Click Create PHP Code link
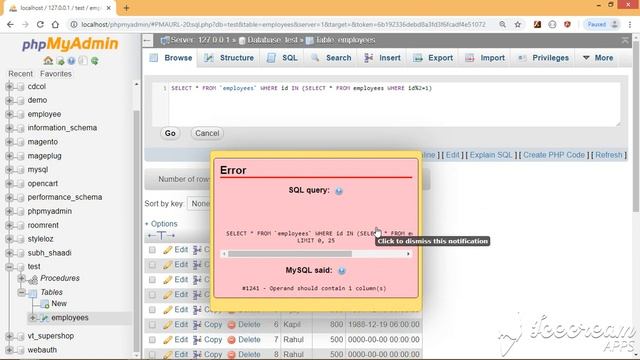The height and width of the screenshot is (360, 640). (x=554, y=155)
